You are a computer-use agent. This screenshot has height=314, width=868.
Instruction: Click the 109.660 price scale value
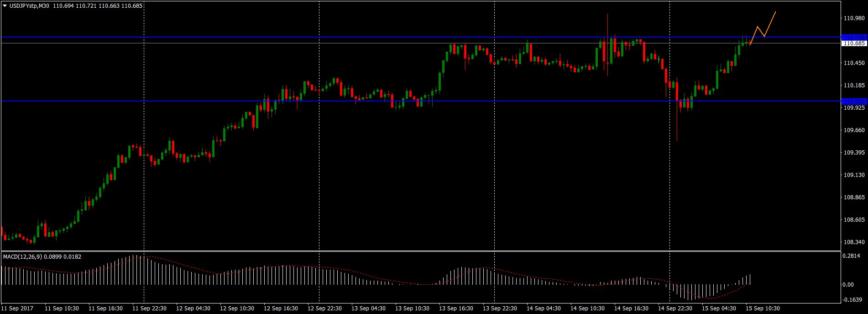pyautogui.click(x=854, y=130)
